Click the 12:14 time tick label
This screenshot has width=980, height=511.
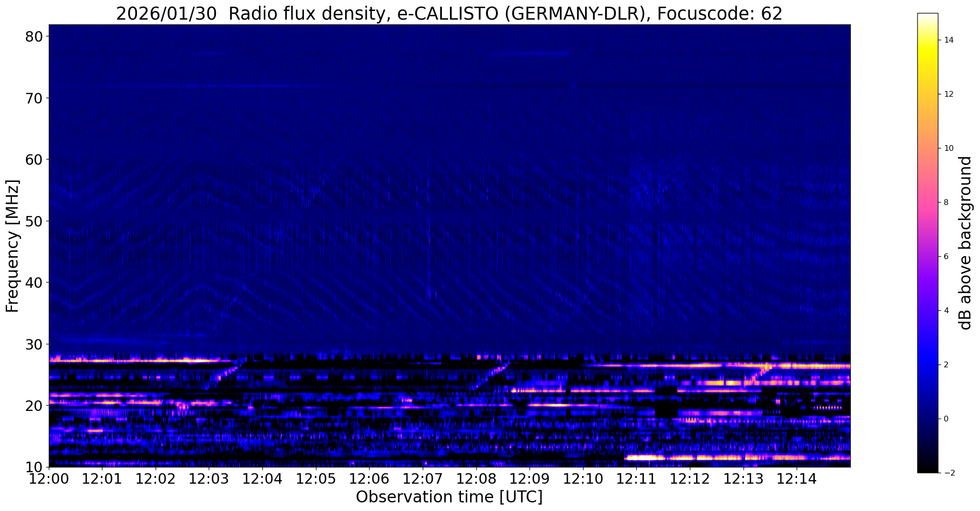pyautogui.click(x=797, y=479)
